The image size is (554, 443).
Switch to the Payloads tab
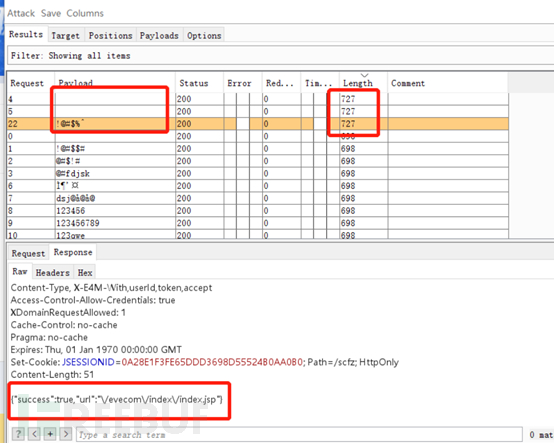pos(159,36)
